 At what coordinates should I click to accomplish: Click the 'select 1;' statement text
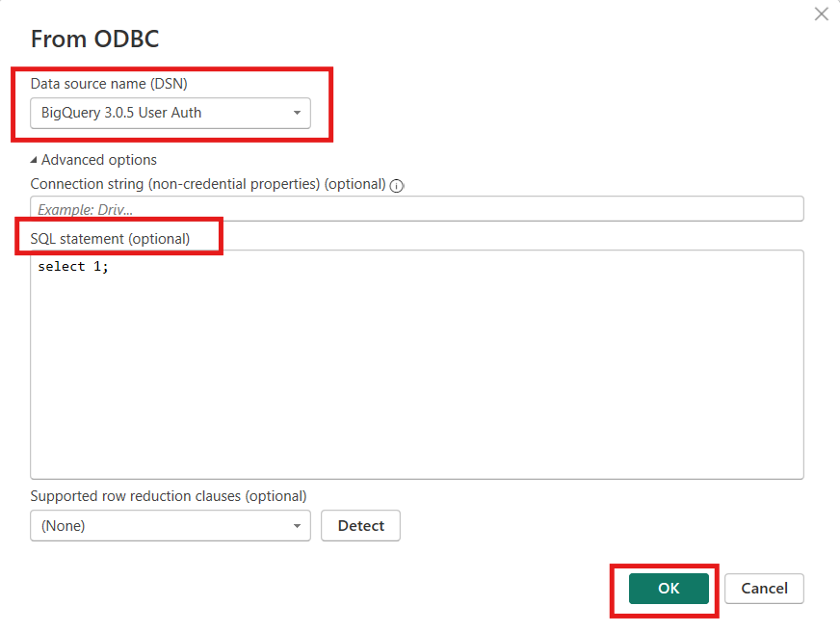pyautogui.click(x=73, y=266)
